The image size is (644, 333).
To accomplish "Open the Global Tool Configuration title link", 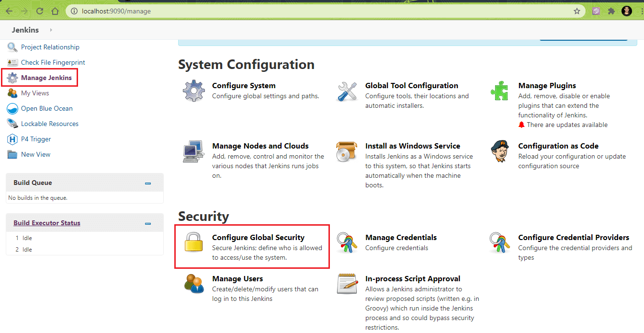I will click(412, 86).
